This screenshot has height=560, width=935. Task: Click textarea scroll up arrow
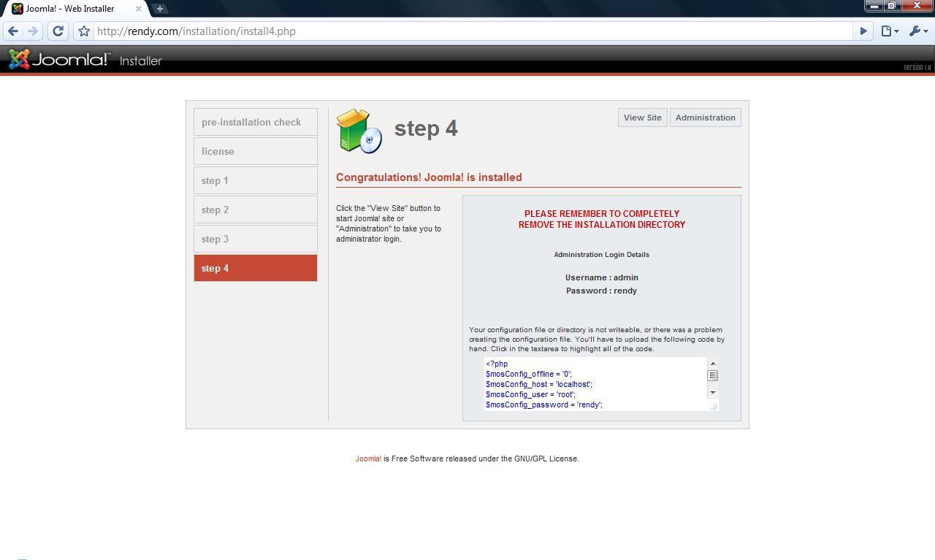pyautogui.click(x=713, y=364)
